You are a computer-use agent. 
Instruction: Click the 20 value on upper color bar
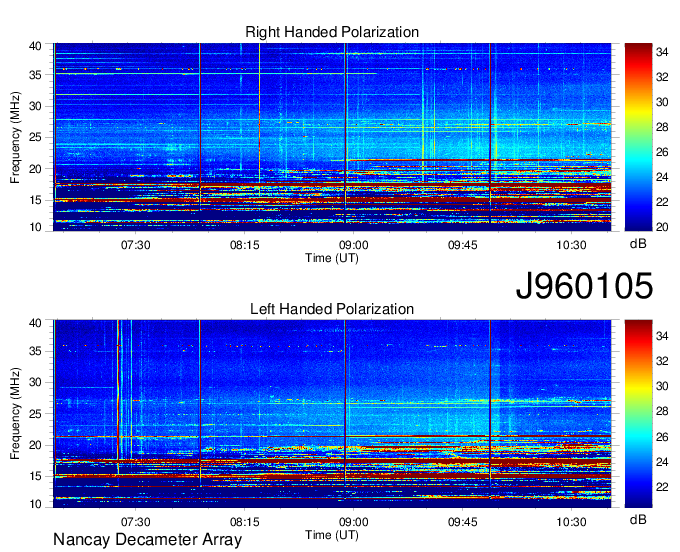[x=662, y=227]
